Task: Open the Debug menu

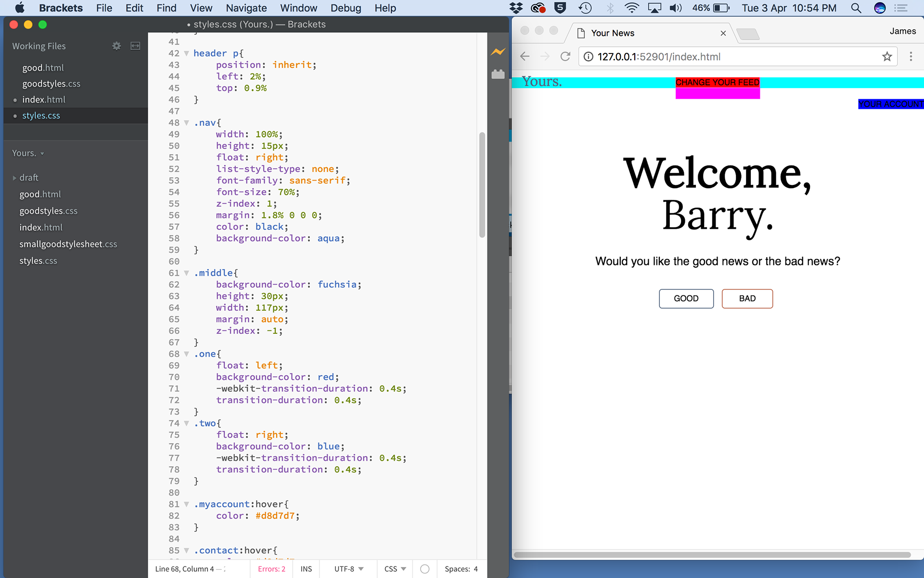Action: click(x=346, y=8)
